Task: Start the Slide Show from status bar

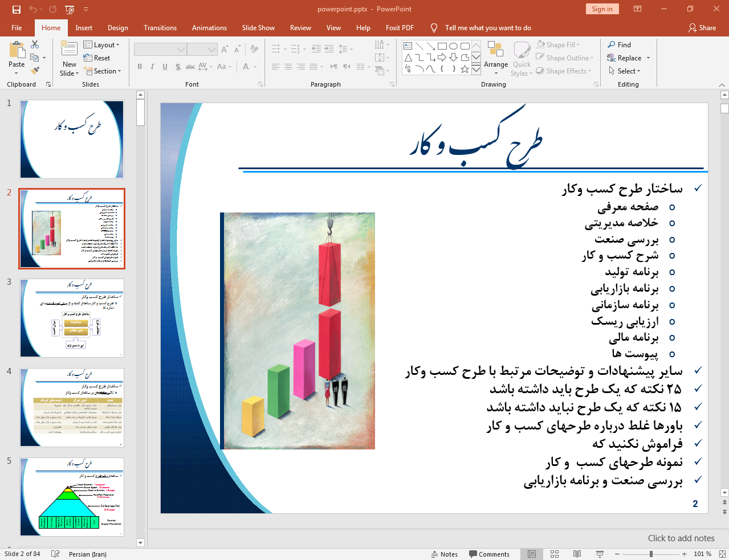Action: click(600, 554)
